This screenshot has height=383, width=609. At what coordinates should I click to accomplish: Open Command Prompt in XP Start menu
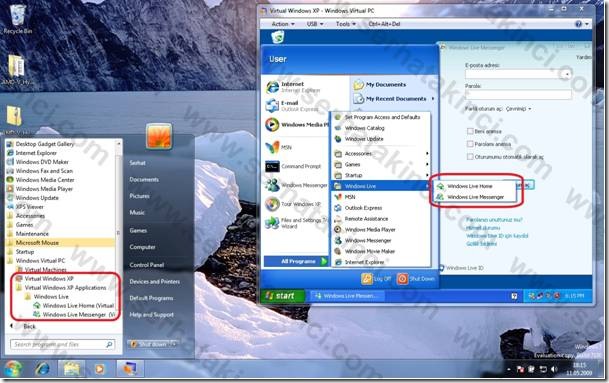(294, 166)
